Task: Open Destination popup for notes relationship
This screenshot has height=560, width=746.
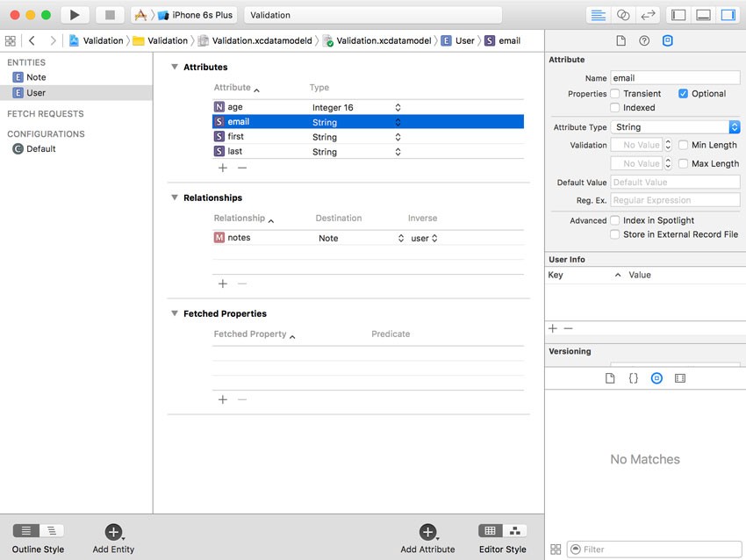Action: pos(401,238)
